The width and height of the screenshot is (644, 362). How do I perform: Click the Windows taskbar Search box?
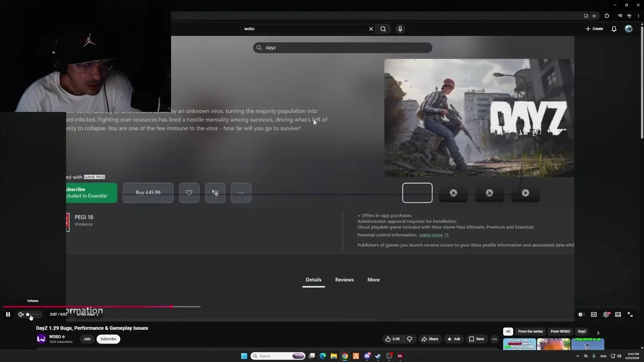(x=278, y=356)
